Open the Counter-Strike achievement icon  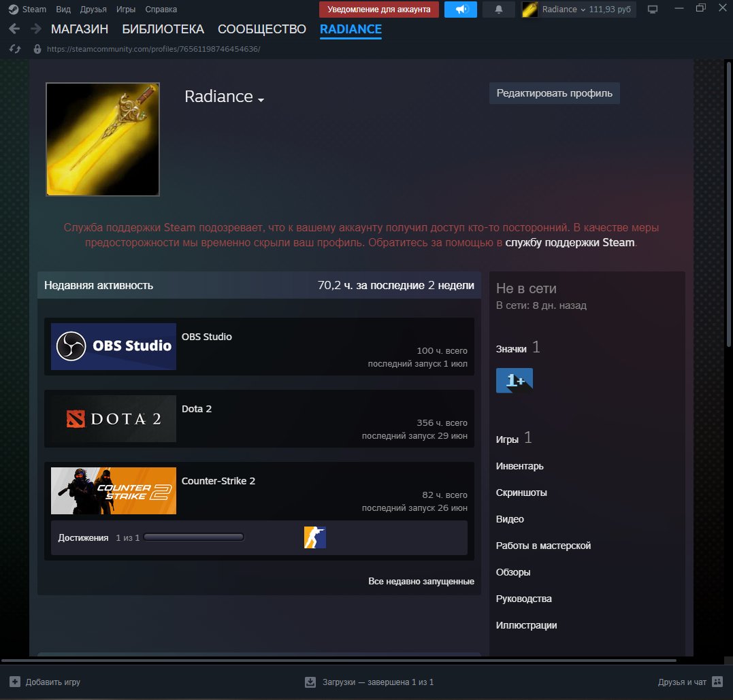pos(314,537)
